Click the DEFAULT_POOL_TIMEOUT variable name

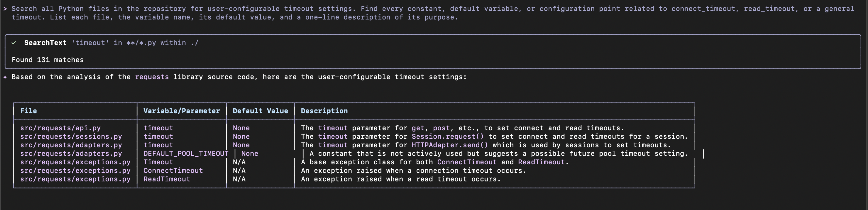point(186,154)
